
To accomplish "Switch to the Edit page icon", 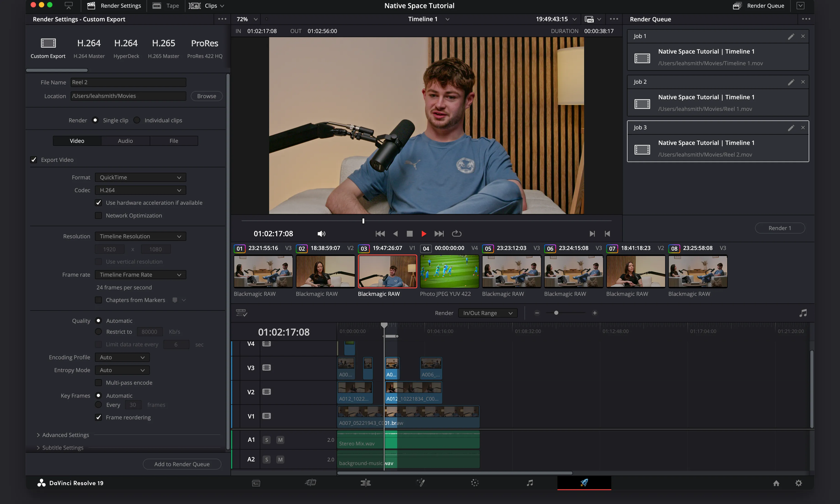I will (x=366, y=483).
